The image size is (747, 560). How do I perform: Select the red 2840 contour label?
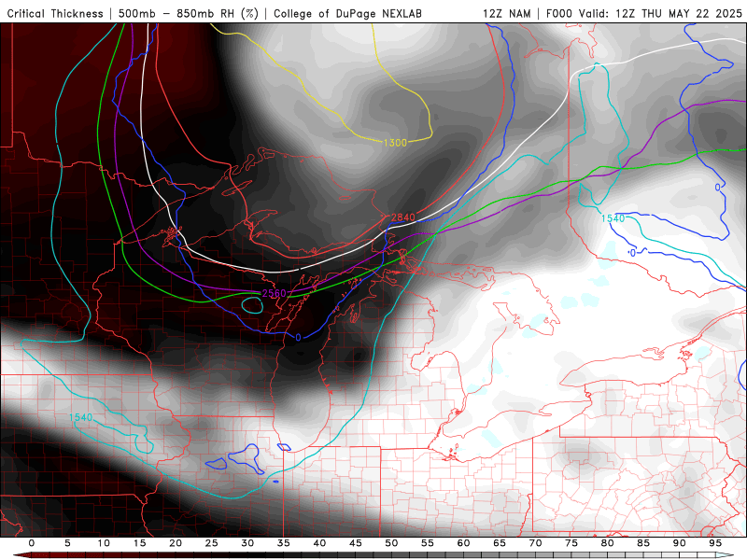coord(403,217)
